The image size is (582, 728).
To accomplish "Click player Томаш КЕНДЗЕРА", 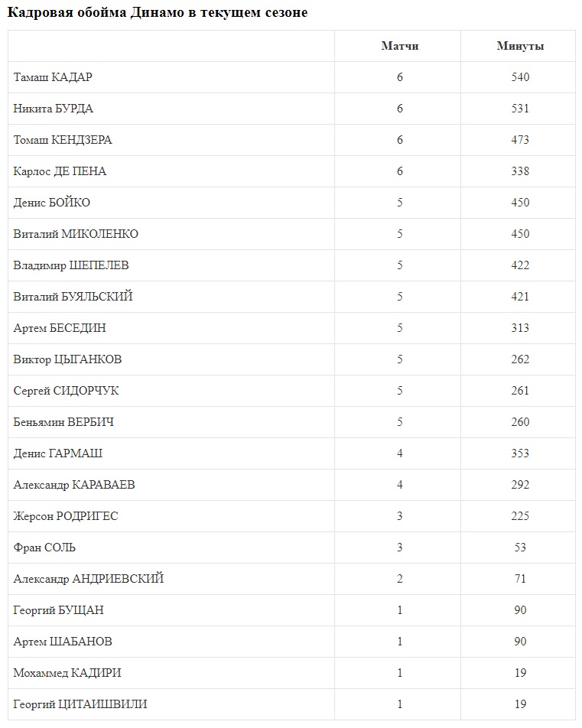I will [63, 140].
